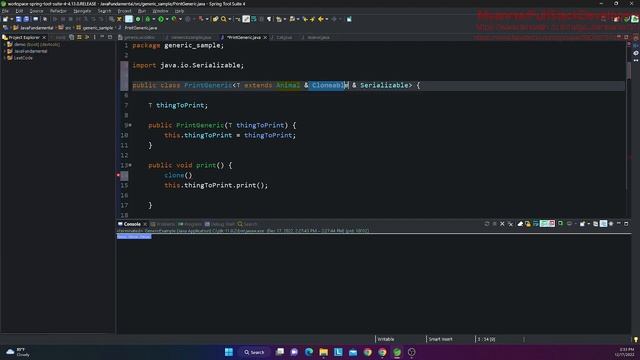640x360 pixels.
Task: Click the error marker beside clone() line
Action: [118, 175]
